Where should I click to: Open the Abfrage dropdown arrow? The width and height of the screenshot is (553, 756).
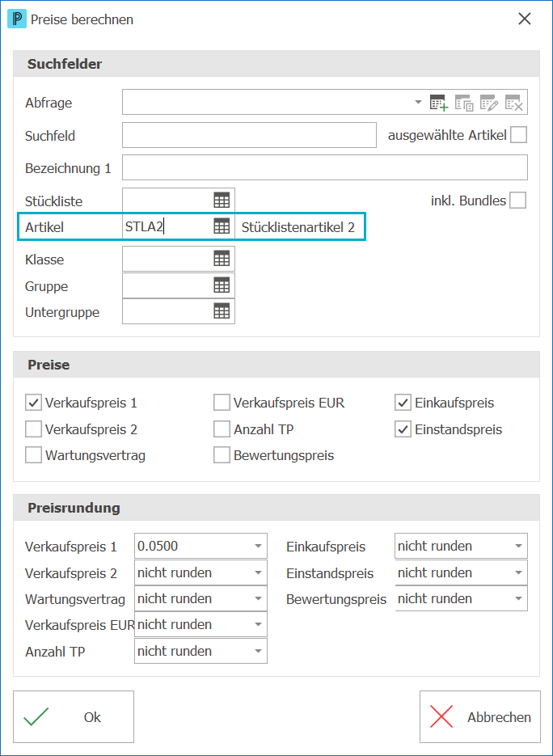point(418,102)
